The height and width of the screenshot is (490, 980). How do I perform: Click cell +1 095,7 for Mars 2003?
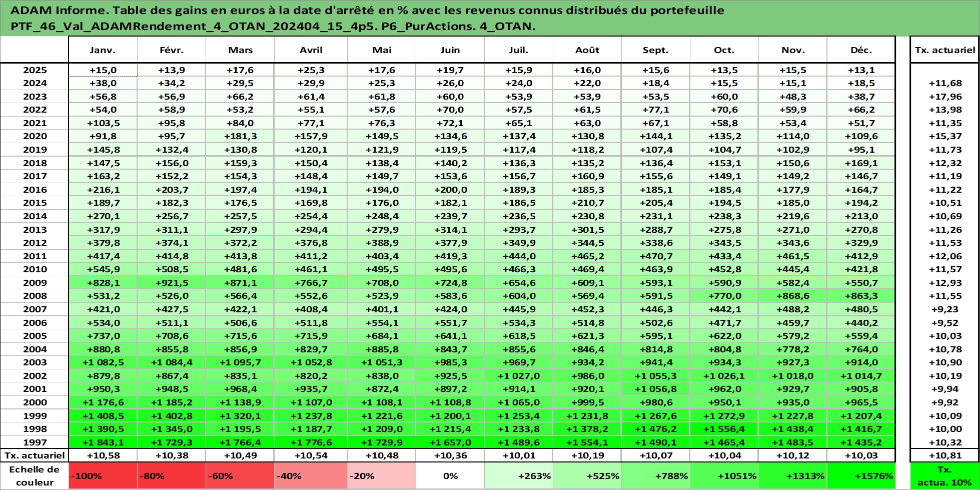(240, 362)
